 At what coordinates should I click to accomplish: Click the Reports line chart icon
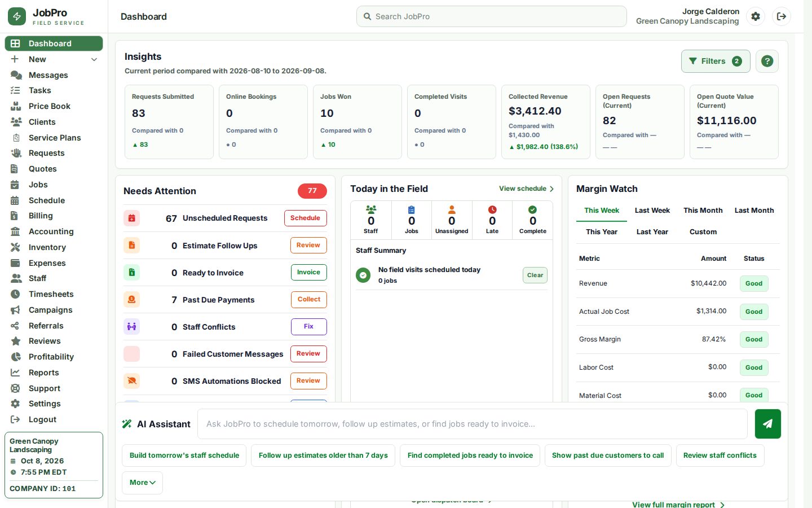(x=15, y=373)
